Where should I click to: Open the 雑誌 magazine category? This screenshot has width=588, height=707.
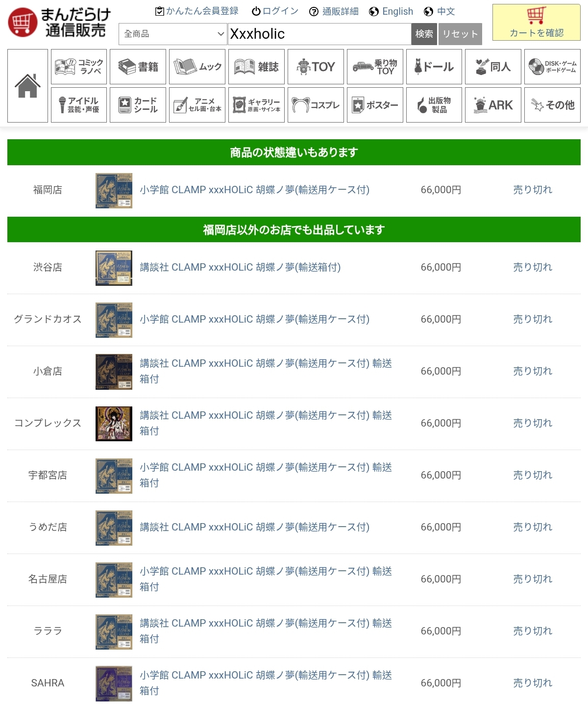[x=256, y=66]
